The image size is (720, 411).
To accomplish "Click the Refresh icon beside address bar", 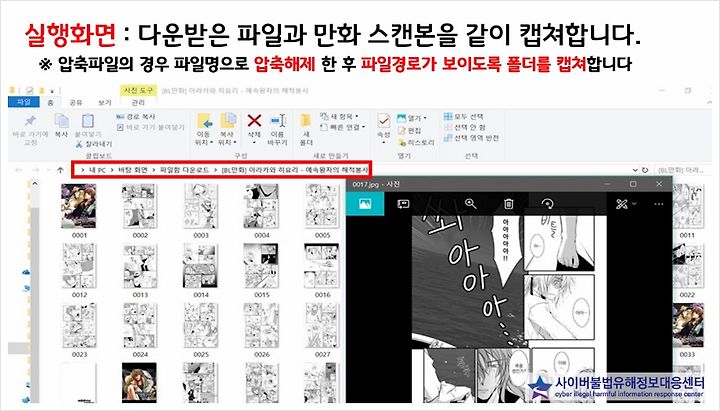I will pyautogui.click(x=645, y=170).
